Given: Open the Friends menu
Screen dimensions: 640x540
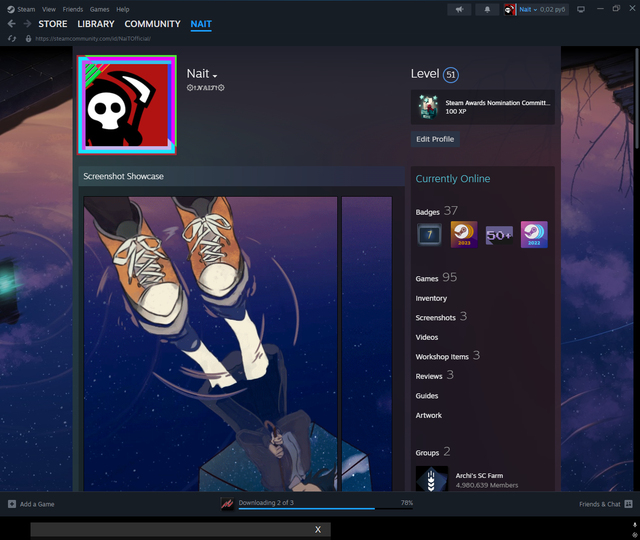Looking at the screenshot, I should pyautogui.click(x=73, y=9).
